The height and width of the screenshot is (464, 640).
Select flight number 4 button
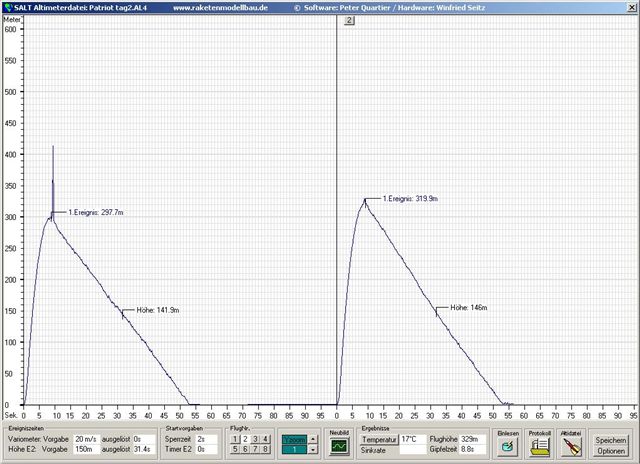click(265, 439)
